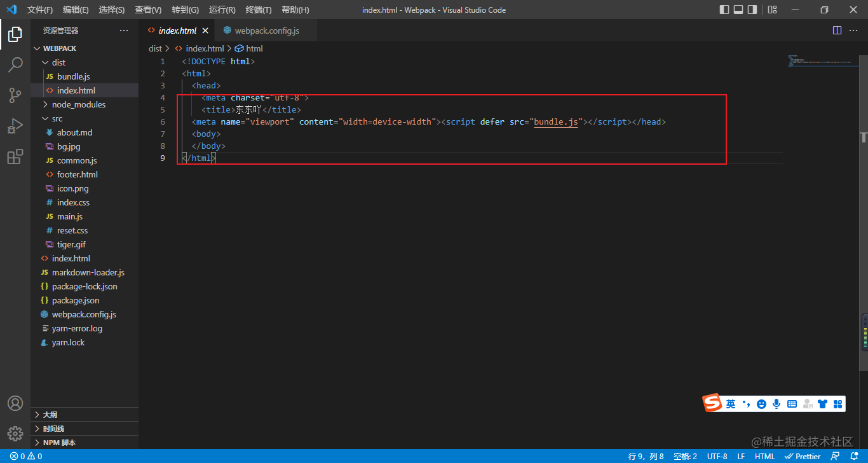Change line ending via LF status item

[741, 456]
